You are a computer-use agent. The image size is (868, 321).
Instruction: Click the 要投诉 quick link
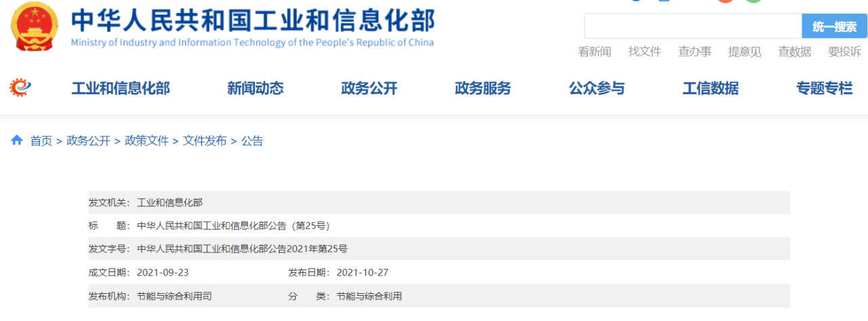coord(844,52)
